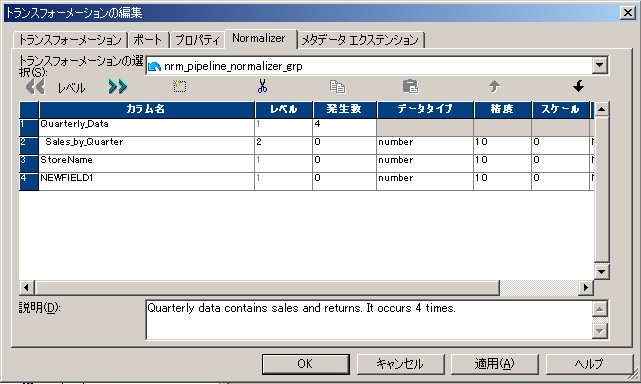Image resolution: width=641 pixels, height=384 pixels.
Task: Switch to the ポート tab
Action: (x=148, y=40)
